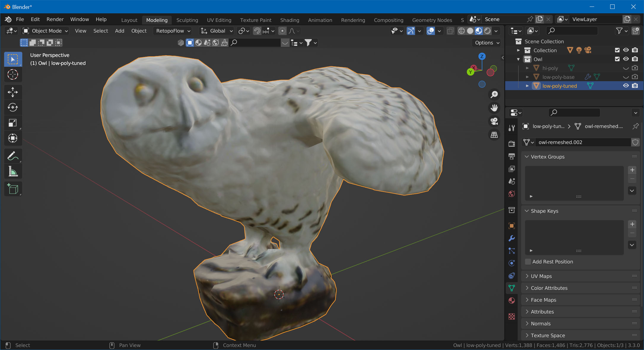
Task: Open Render properties tab
Action: [512, 144]
